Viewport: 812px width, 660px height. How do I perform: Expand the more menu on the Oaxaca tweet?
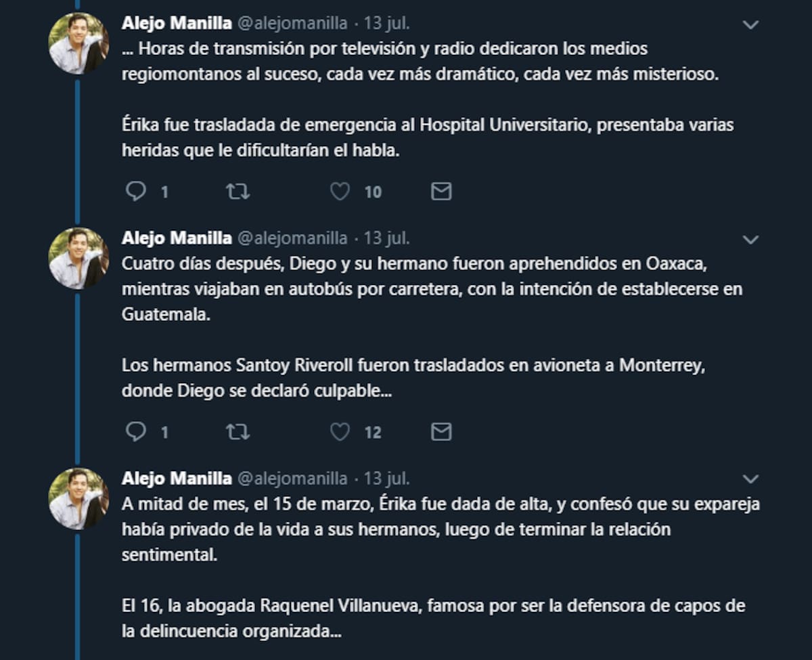pyautogui.click(x=750, y=240)
